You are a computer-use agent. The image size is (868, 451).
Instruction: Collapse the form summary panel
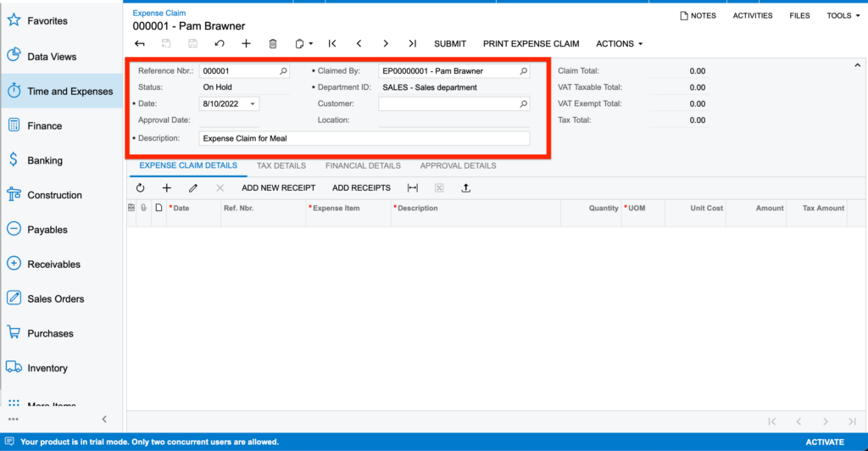tap(856, 64)
